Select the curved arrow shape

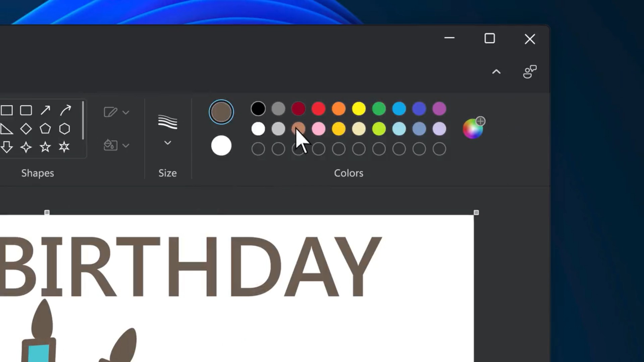[x=65, y=110]
